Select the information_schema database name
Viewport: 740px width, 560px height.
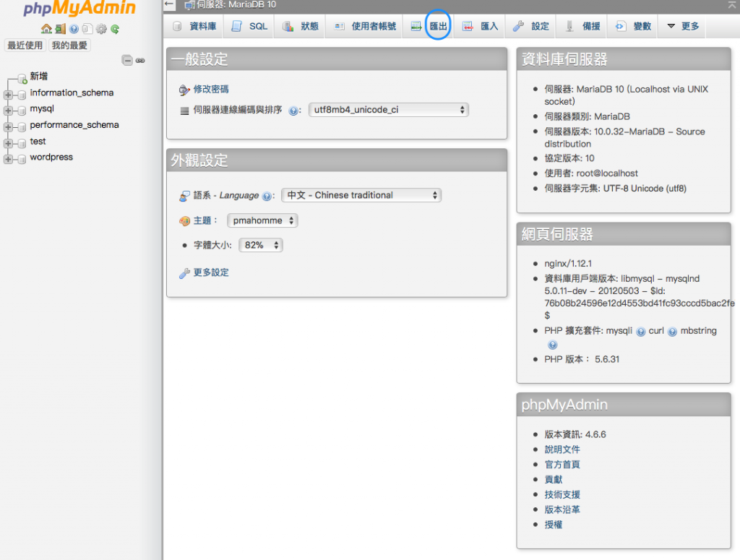72,93
